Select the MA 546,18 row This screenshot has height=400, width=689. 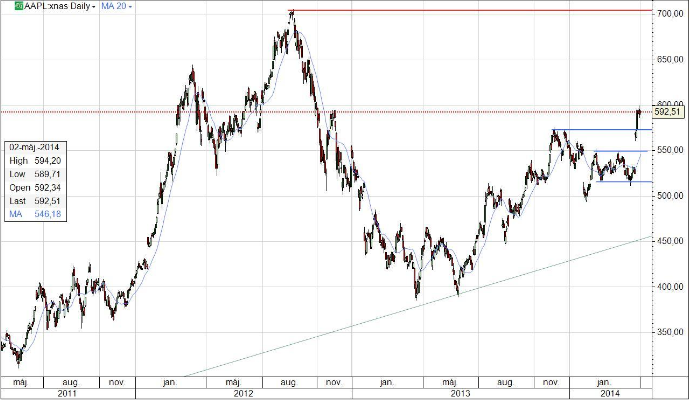35,214
